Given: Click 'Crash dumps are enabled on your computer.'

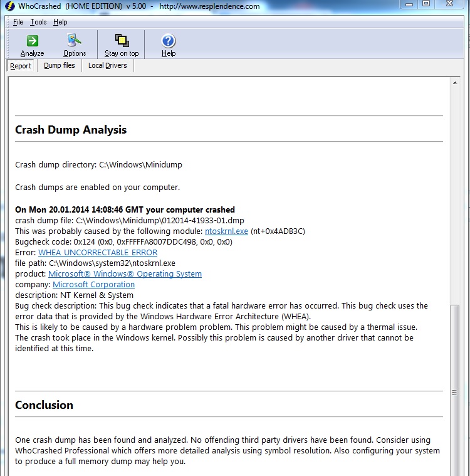Looking at the screenshot, I should click(x=97, y=187).
